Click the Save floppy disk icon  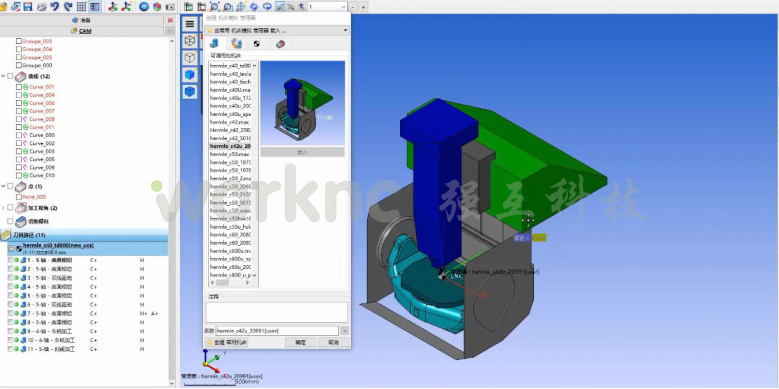(x=28, y=6)
